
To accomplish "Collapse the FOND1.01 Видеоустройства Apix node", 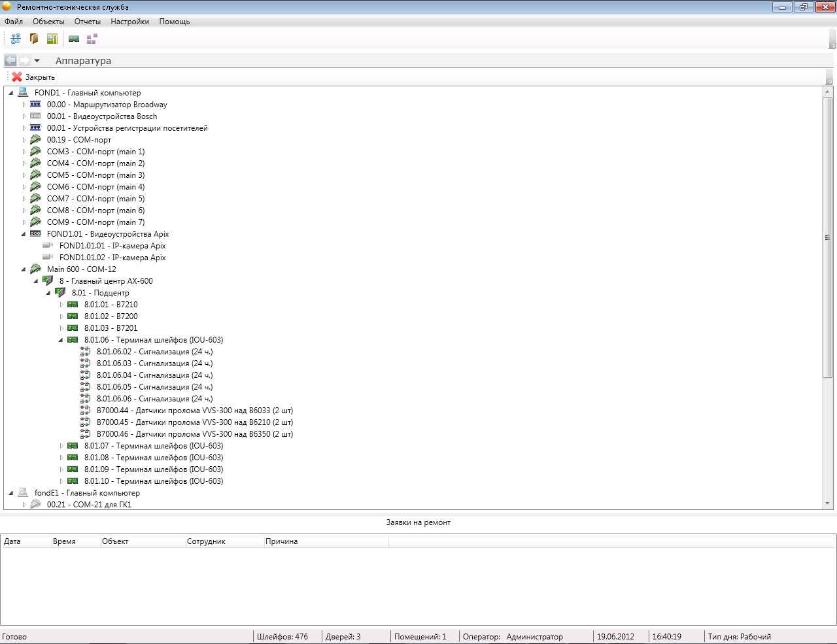I will (x=24, y=234).
